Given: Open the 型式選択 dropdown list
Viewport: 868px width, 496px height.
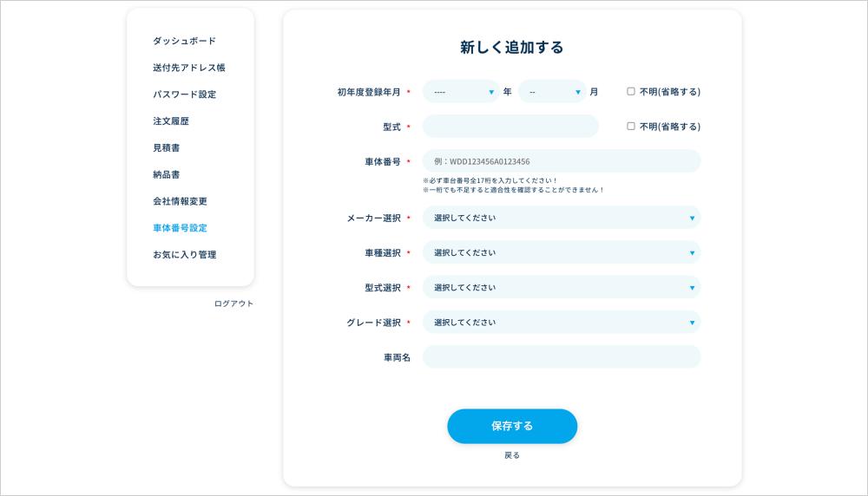Looking at the screenshot, I should 561,287.
